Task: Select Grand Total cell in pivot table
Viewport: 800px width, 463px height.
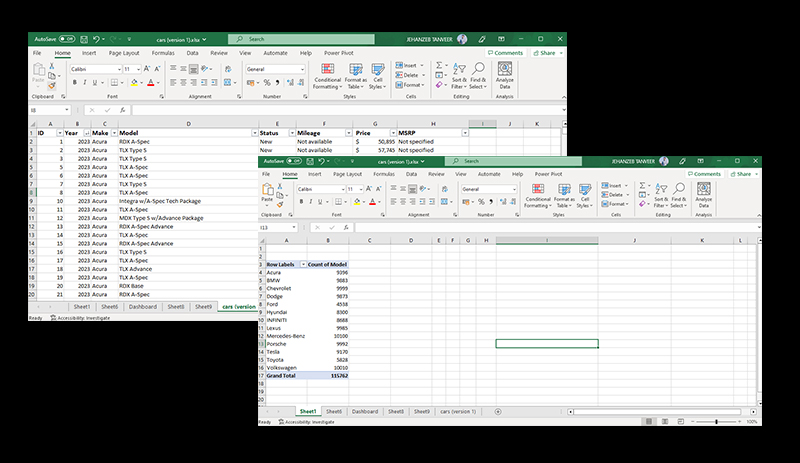Action: tap(286, 376)
